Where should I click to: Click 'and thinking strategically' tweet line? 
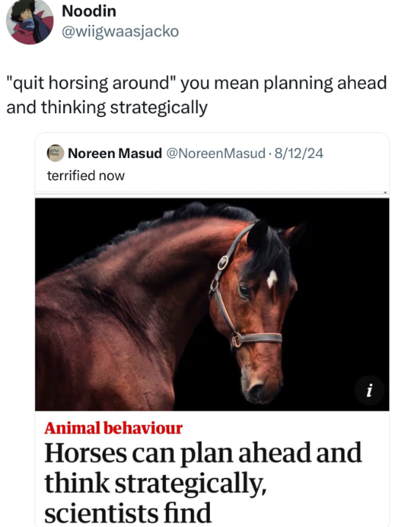pyautogui.click(x=106, y=108)
